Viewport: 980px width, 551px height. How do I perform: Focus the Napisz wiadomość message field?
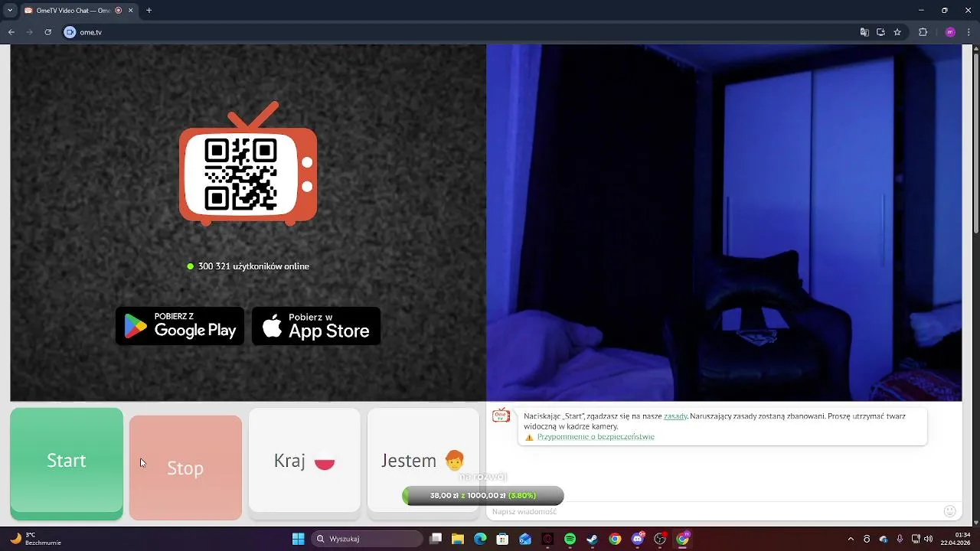(x=716, y=511)
